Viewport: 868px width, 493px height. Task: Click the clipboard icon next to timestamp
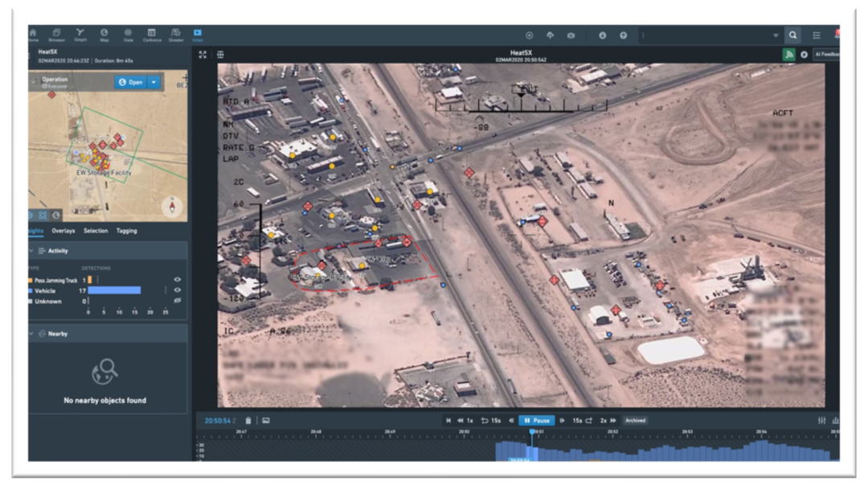pos(248,421)
